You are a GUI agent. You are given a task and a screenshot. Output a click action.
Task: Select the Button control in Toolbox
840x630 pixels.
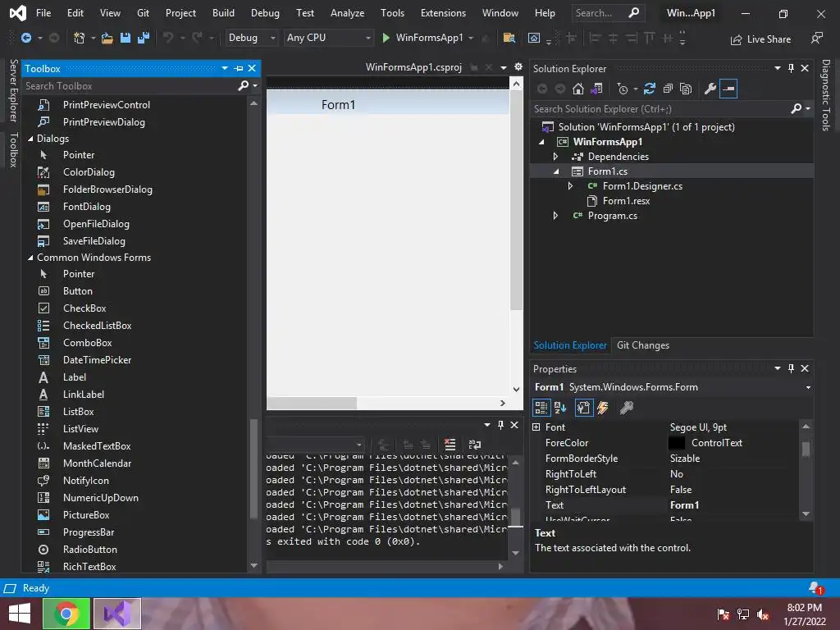[x=78, y=291]
